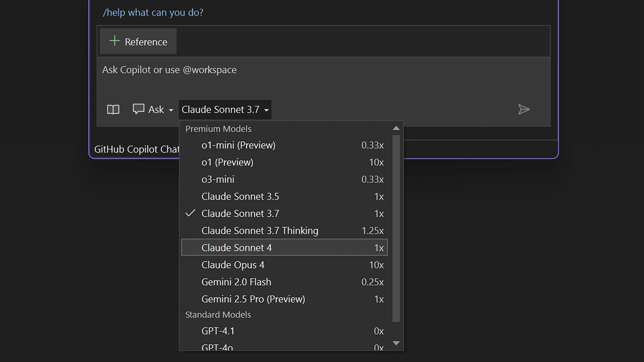This screenshot has height=362, width=644.
Task: Choose Claude Sonnet 3.7 Thinking
Action: click(x=285, y=231)
